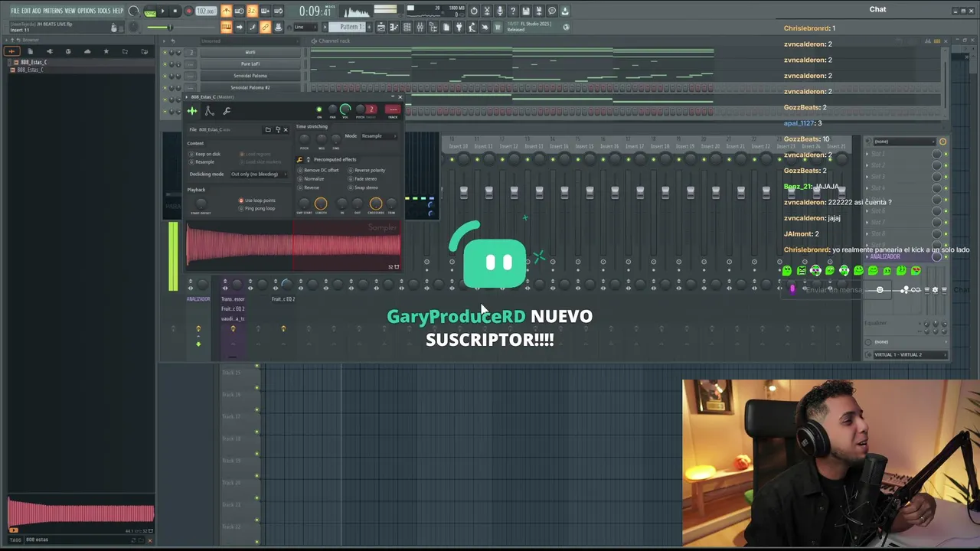The image size is (980, 551).
Task: Toggle Use loop points option
Action: click(257, 201)
